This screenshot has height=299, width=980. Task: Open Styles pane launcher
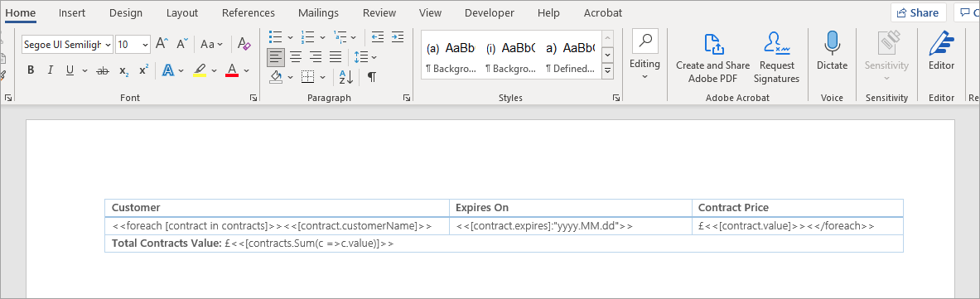[x=616, y=98]
